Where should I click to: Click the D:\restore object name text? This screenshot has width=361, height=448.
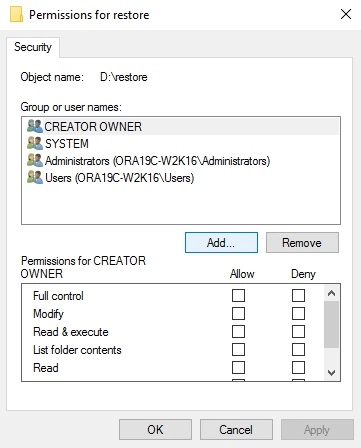click(124, 77)
